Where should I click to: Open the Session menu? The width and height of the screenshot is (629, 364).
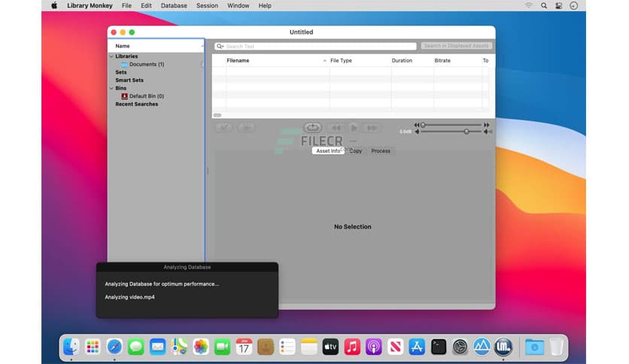click(x=207, y=5)
